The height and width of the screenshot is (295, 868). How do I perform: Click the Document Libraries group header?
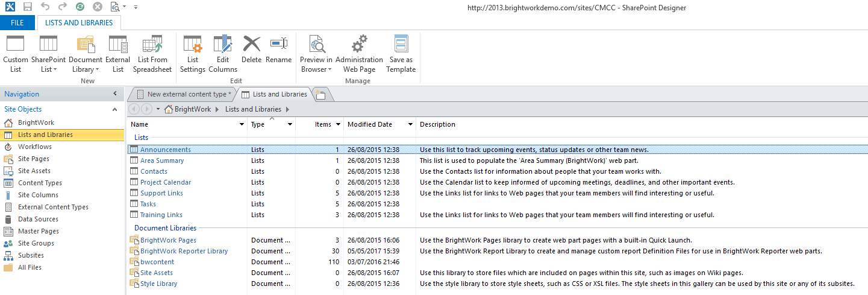pyautogui.click(x=165, y=228)
